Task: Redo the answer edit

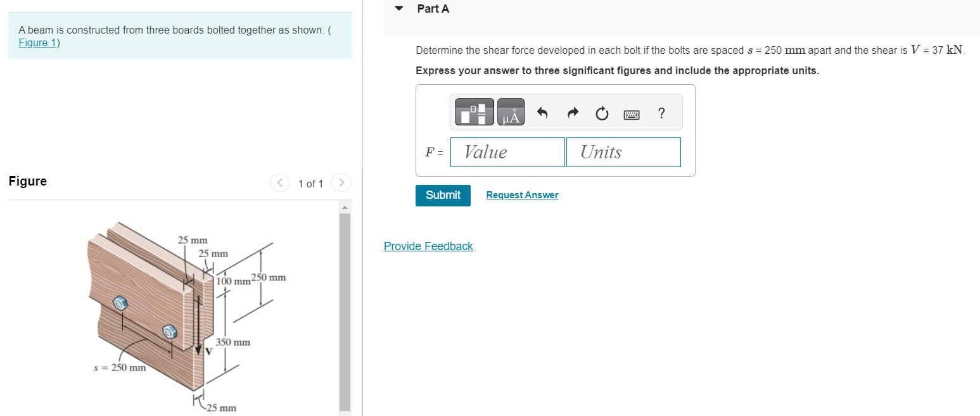Action: tap(573, 113)
